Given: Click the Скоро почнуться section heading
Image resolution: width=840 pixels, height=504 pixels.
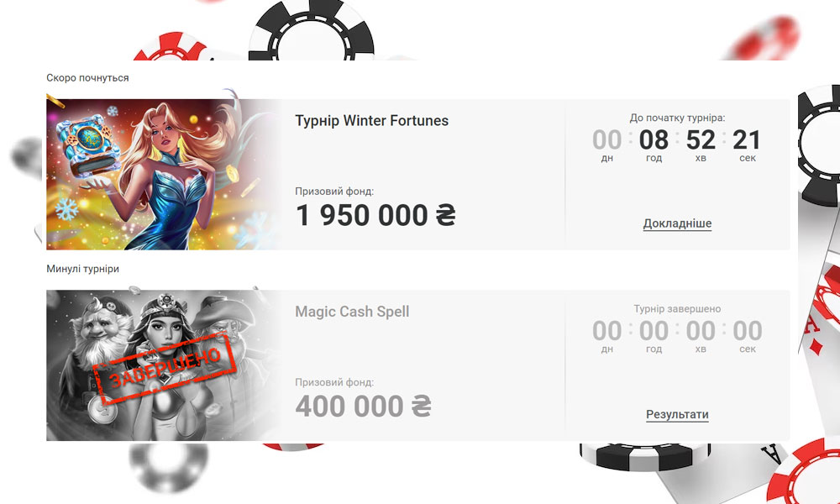Looking at the screenshot, I should point(88,78).
